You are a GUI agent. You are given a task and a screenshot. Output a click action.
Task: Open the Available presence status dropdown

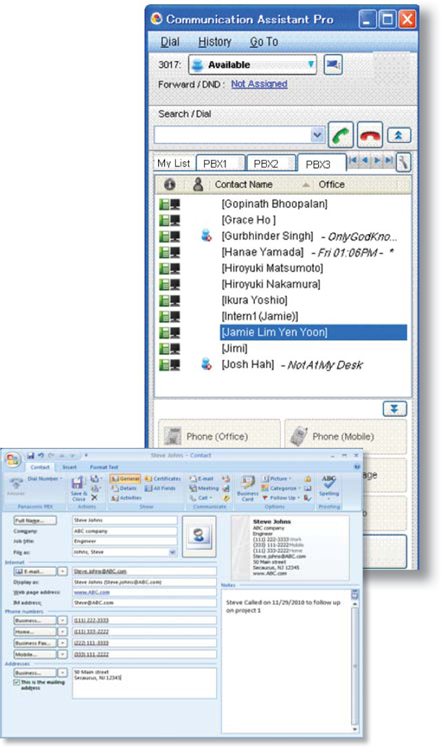[x=252, y=65]
